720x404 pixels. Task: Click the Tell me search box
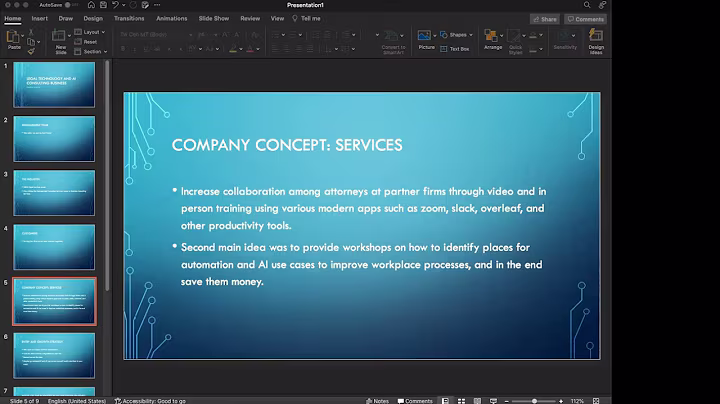[307, 18]
